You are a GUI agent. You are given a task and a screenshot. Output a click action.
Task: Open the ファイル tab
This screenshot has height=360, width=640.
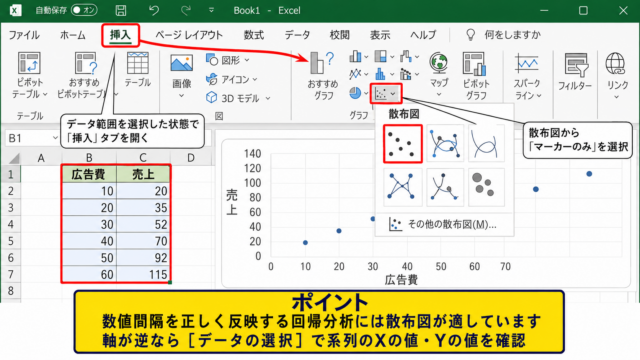tap(24, 35)
